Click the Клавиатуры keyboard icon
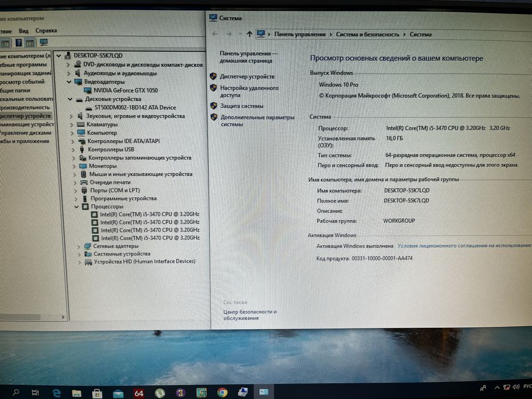Image resolution: width=532 pixels, height=399 pixels. 80,124
